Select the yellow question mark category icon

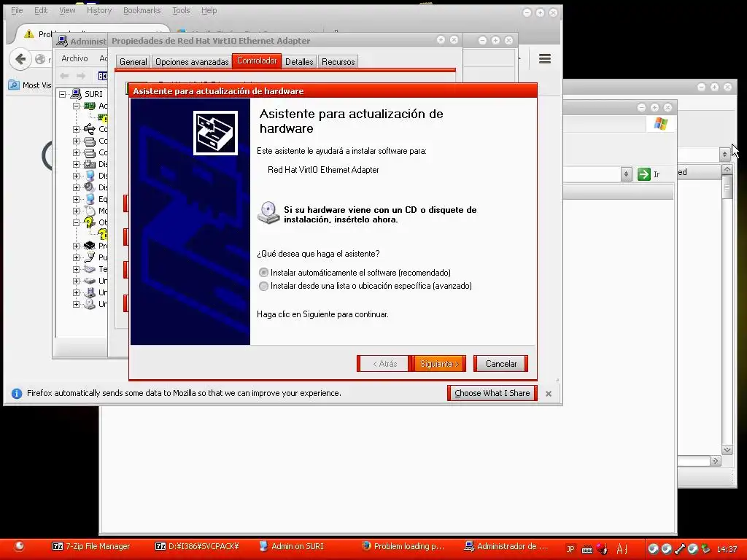click(90, 222)
